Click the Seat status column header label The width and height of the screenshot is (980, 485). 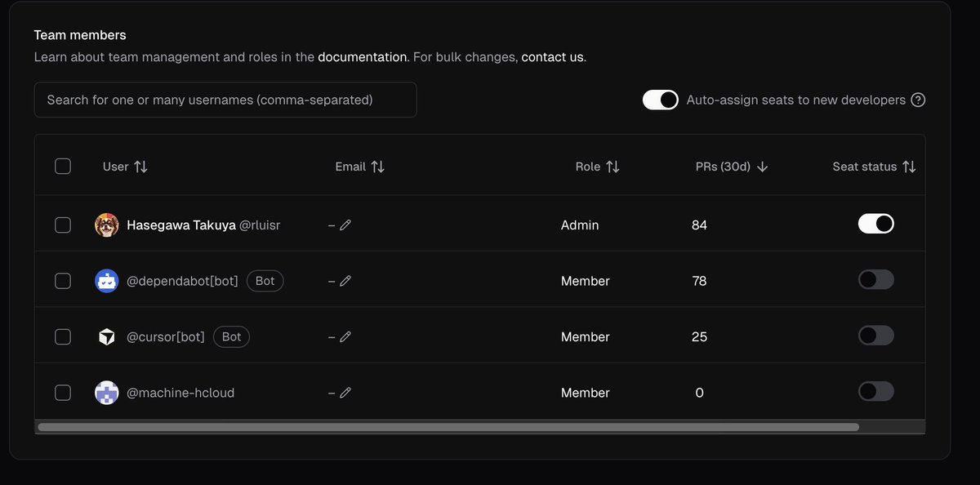coord(865,167)
